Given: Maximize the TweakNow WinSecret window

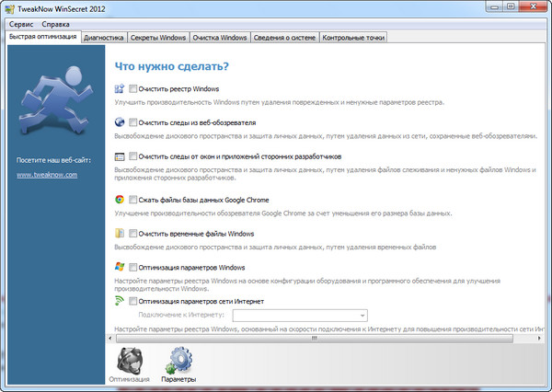Looking at the screenshot, I should tap(511, 6).
